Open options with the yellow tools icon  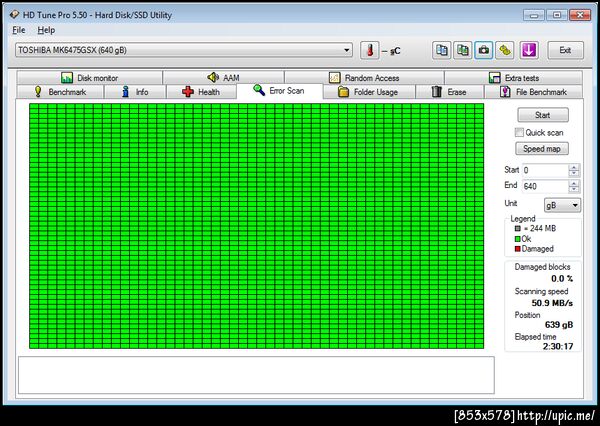pyautogui.click(x=505, y=51)
